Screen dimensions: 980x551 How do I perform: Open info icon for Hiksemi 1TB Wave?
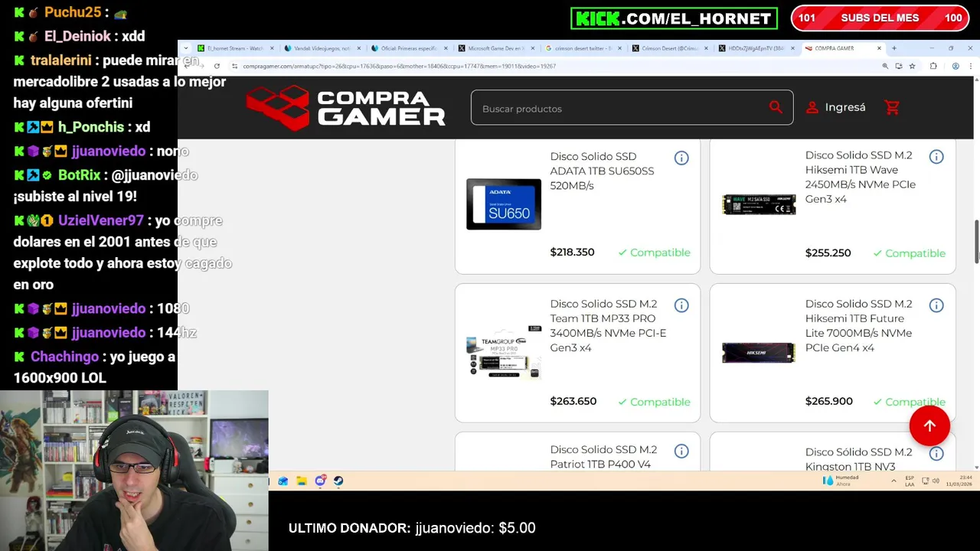pos(936,157)
